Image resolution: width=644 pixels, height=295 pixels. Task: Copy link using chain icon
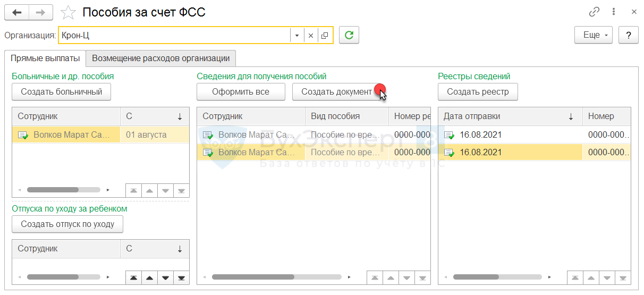[x=594, y=12]
